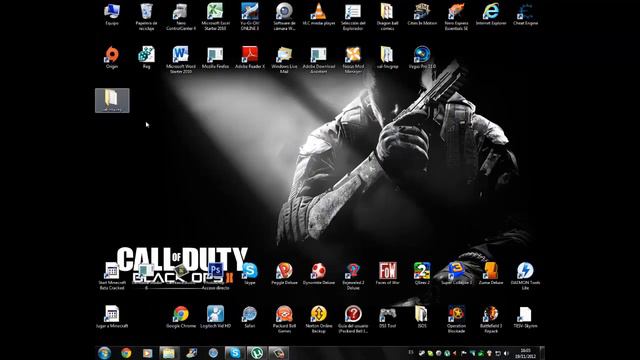Launch Faces of War shortcut
Image resolution: width=640 pixels, height=360 pixels.
coord(387,273)
